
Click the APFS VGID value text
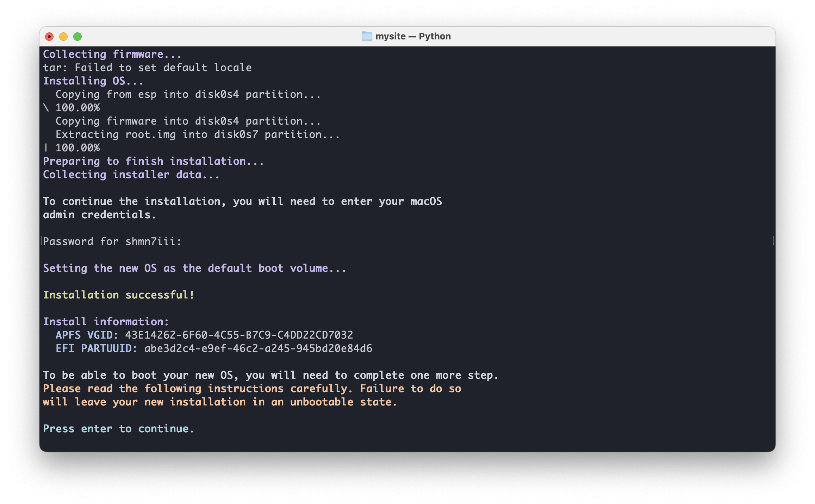(x=239, y=335)
